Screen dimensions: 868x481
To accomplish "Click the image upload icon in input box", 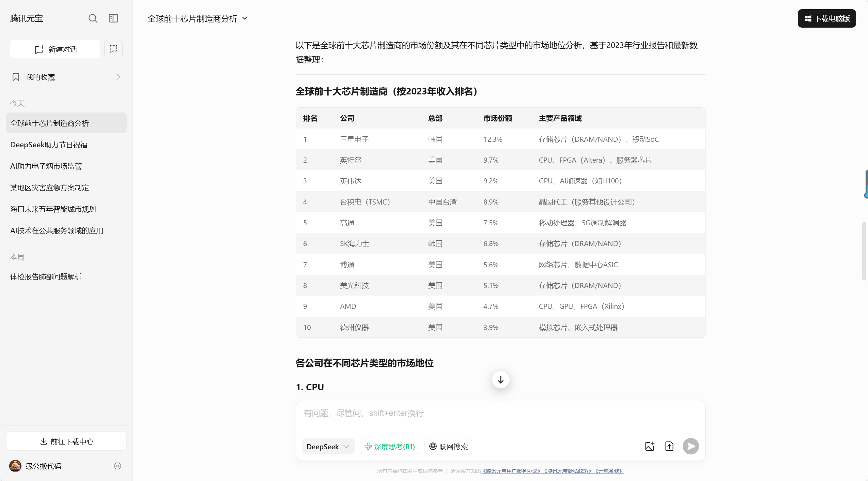I will 650,446.
